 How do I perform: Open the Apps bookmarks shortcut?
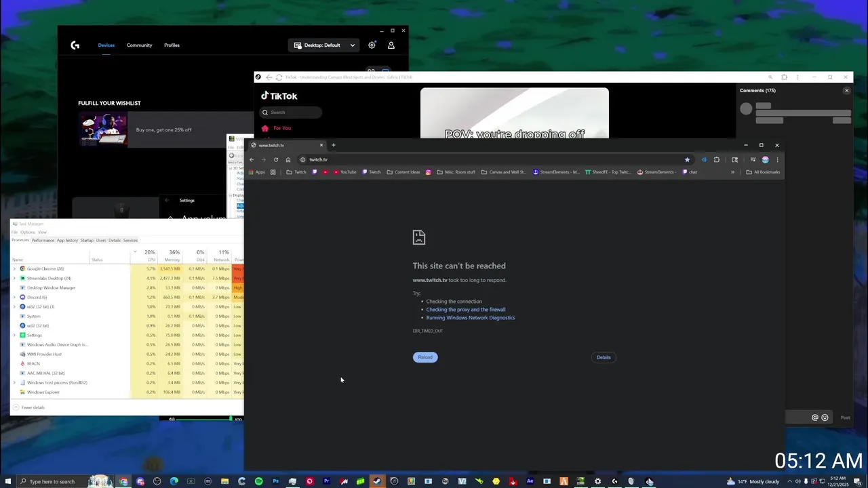click(x=256, y=172)
